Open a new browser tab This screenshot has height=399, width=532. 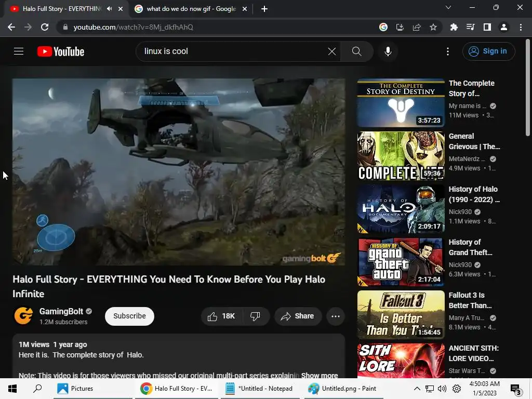point(264,9)
